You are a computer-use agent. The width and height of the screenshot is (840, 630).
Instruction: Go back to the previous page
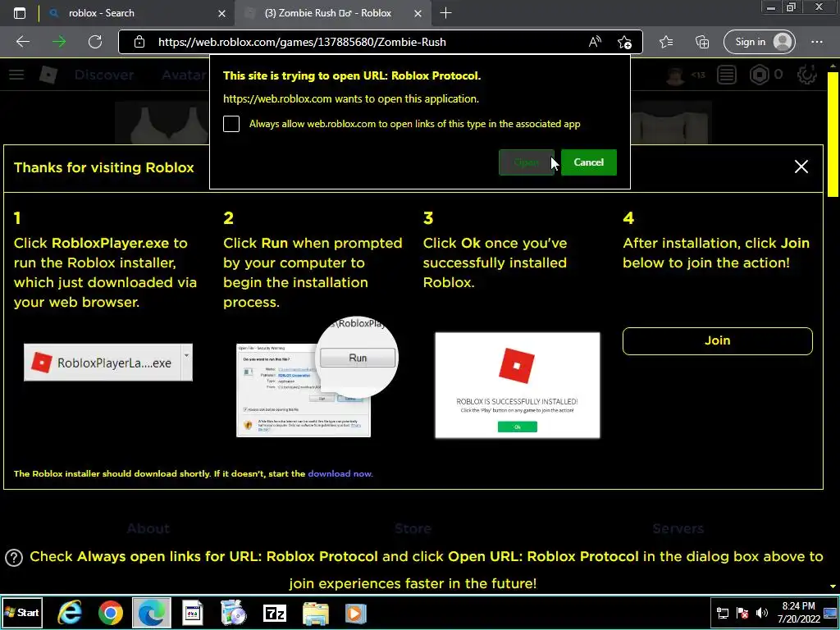(x=23, y=42)
